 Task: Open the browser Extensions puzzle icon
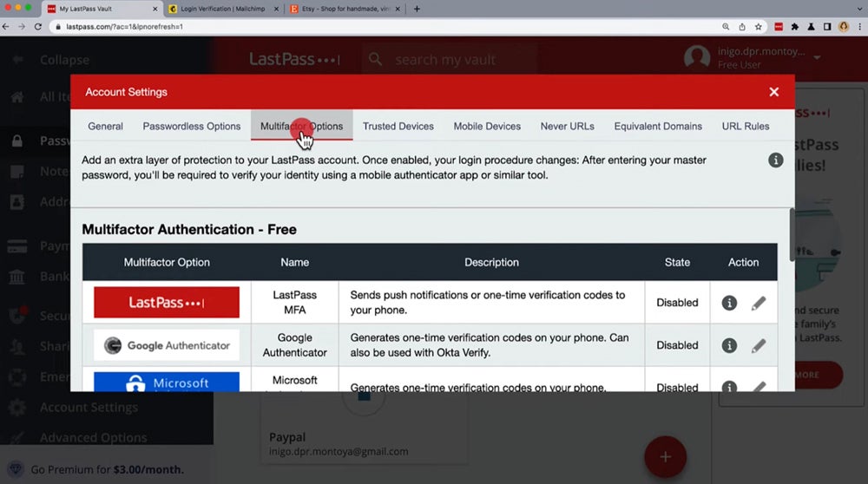[795, 27]
